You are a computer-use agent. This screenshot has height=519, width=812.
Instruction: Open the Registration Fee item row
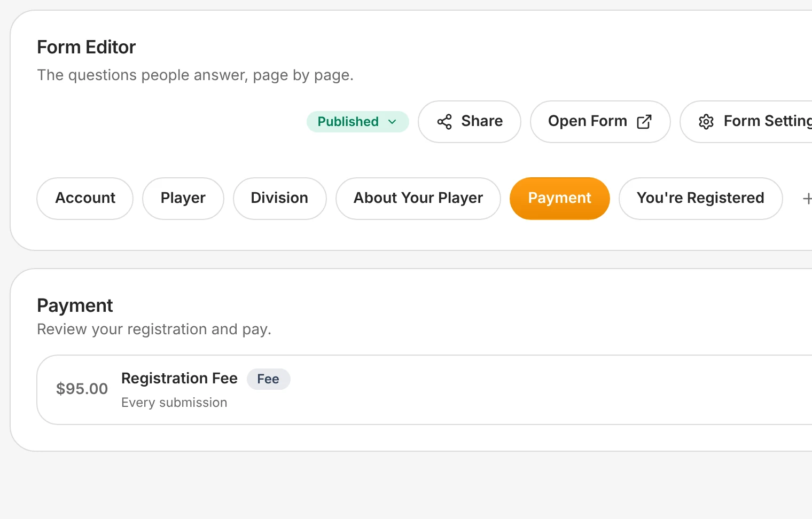pyautogui.click(x=424, y=390)
